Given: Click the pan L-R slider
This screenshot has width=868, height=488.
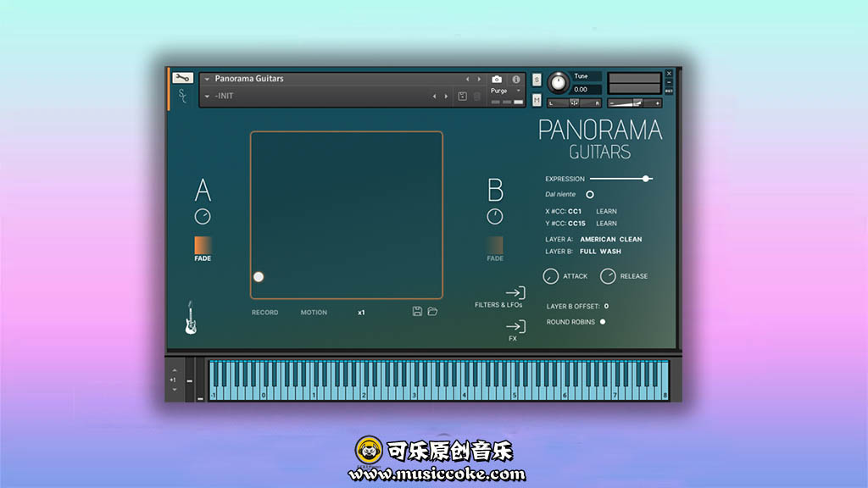Looking at the screenshot, I should [574, 103].
